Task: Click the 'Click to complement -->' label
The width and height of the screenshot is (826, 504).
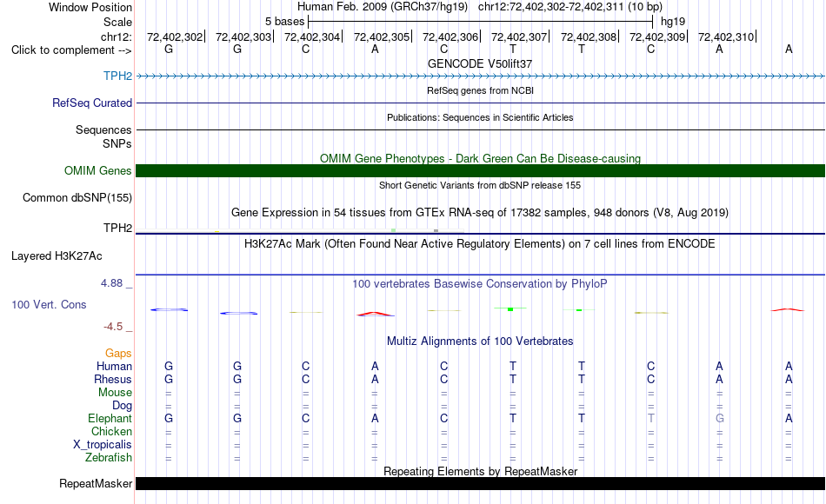Action: [x=71, y=50]
